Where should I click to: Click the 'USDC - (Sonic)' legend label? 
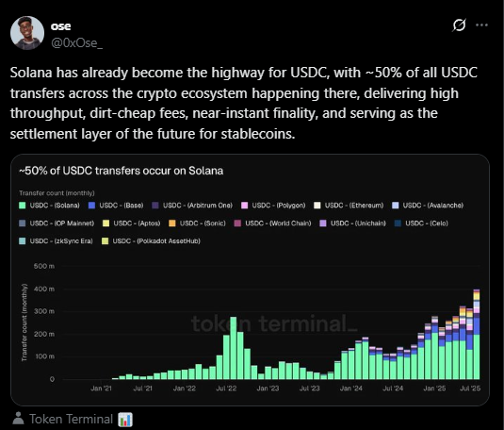(x=203, y=223)
